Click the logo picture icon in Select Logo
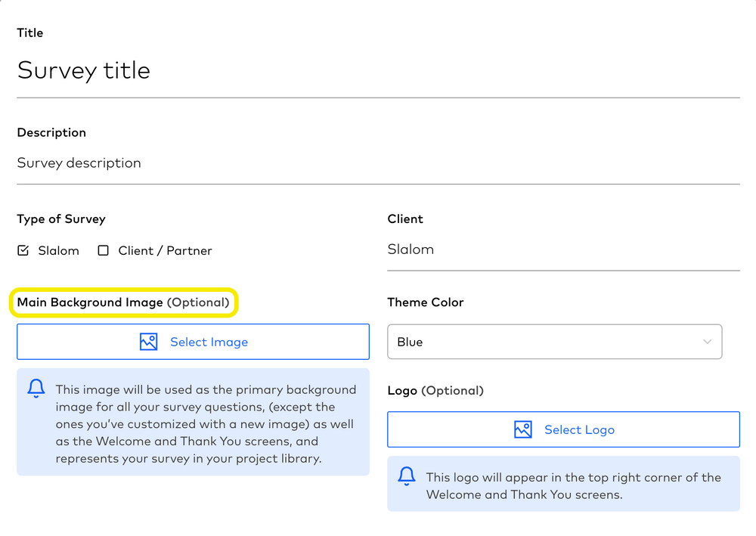Image resolution: width=756 pixels, height=536 pixels. pyautogui.click(x=522, y=429)
